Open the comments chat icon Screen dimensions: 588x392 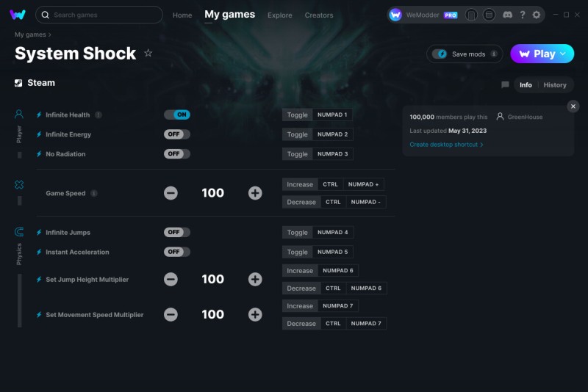click(x=505, y=85)
